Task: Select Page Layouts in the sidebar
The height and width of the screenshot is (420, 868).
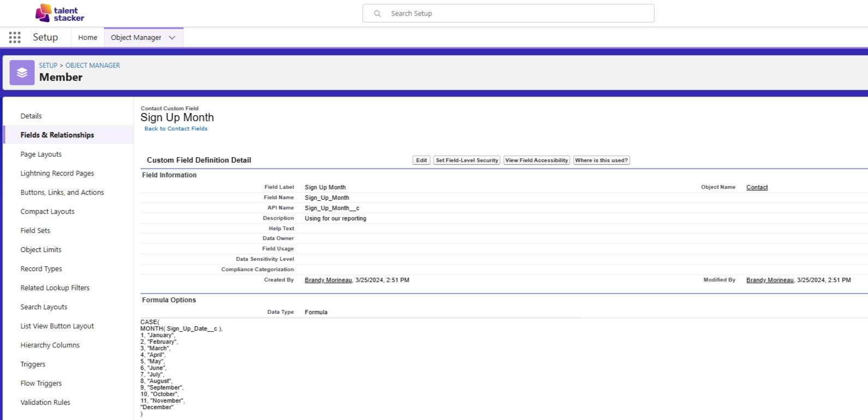Action: pos(41,154)
